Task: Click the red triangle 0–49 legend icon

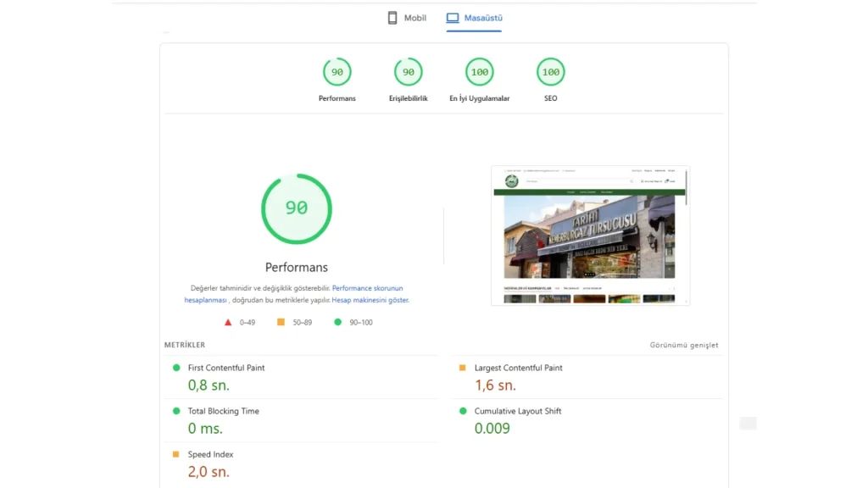Action: [228, 322]
